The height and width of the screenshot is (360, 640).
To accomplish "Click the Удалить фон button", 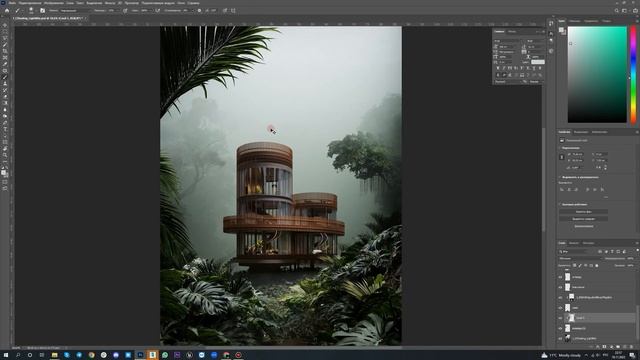I will coord(584,212).
